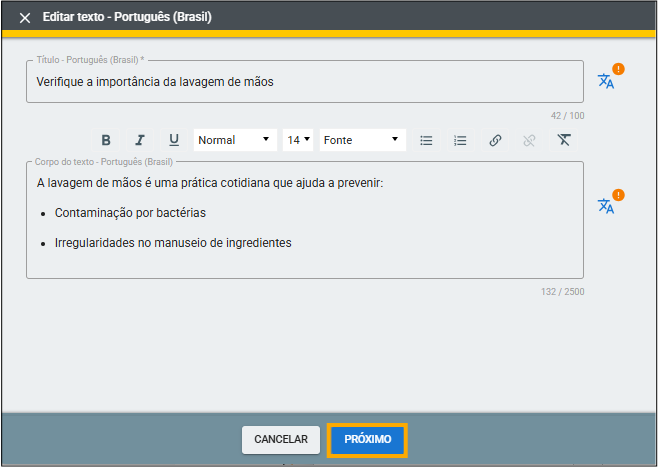Open the font size 14 dropdown
This screenshot has height=467, width=658.
click(299, 140)
